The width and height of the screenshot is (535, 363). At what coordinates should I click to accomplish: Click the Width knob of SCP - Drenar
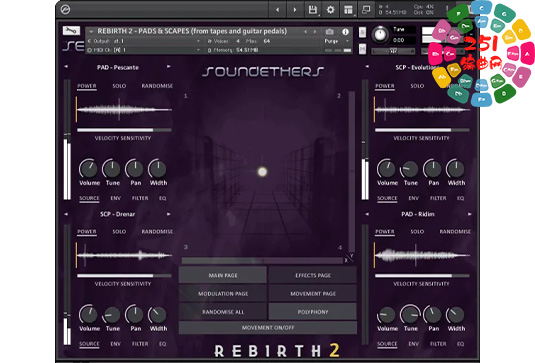point(158,315)
